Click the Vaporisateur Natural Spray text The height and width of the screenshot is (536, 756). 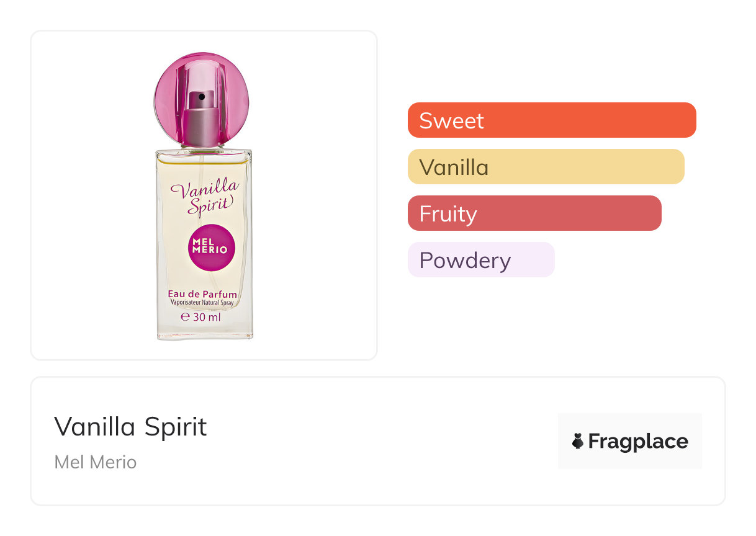202,303
